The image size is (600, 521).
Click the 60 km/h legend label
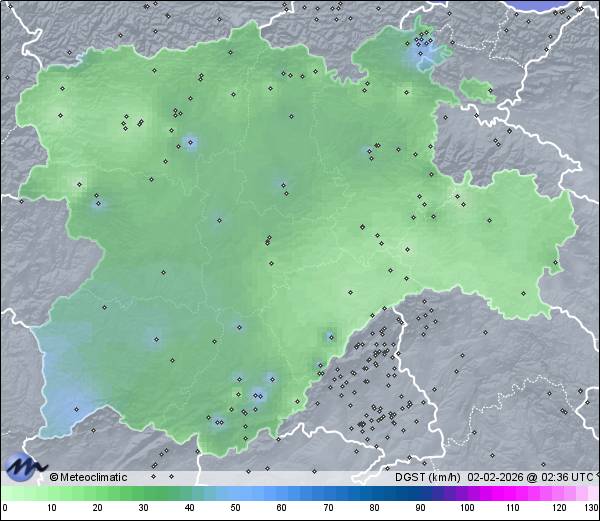click(282, 509)
